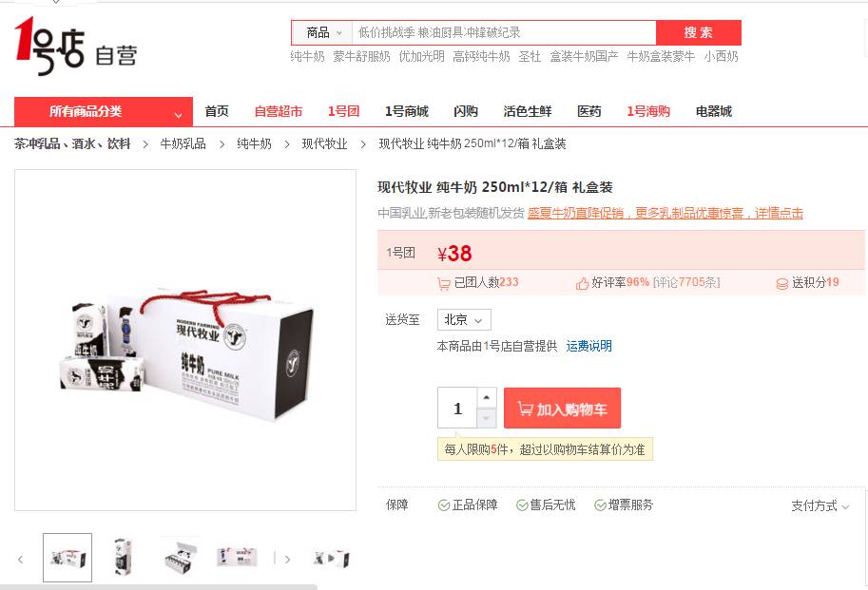868x590 pixels.
Task: Click the shopping cart icon beside 已团人数
Action: click(x=443, y=284)
